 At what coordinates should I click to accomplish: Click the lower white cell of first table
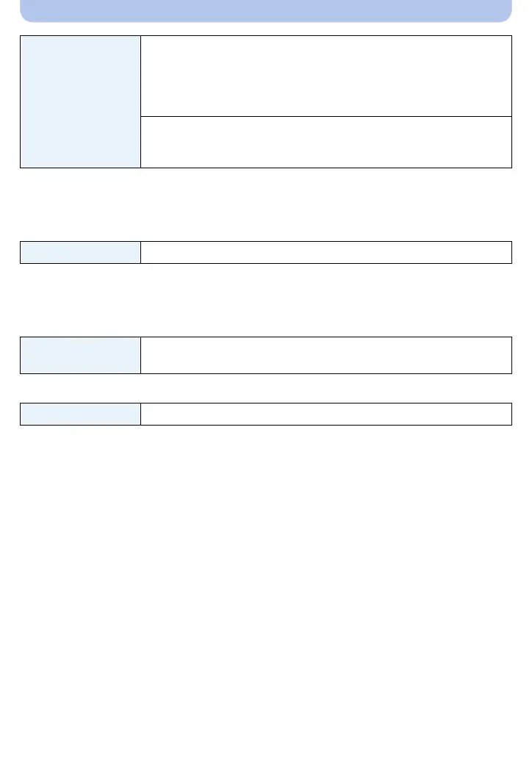click(x=326, y=143)
